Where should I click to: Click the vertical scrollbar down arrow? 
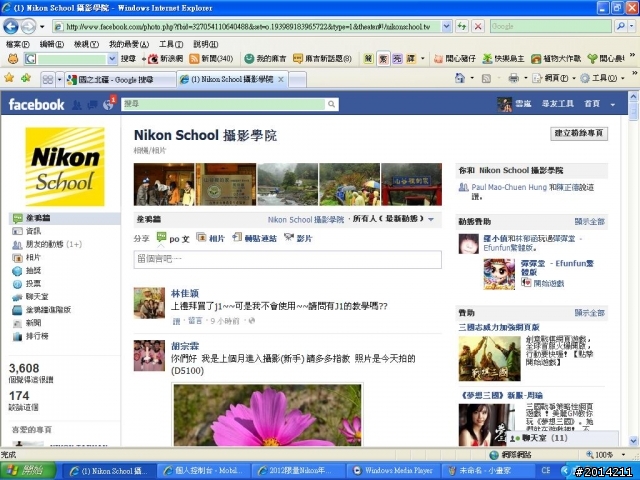pyautogui.click(x=633, y=441)
